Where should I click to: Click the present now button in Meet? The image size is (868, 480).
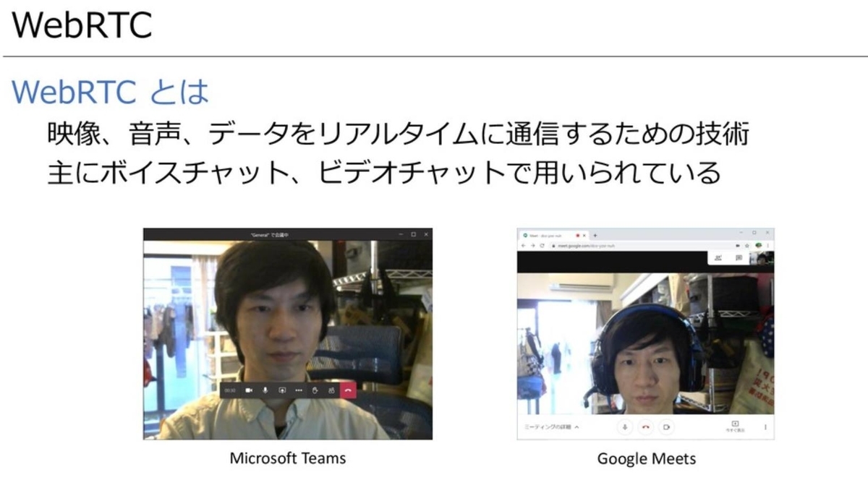736,427
